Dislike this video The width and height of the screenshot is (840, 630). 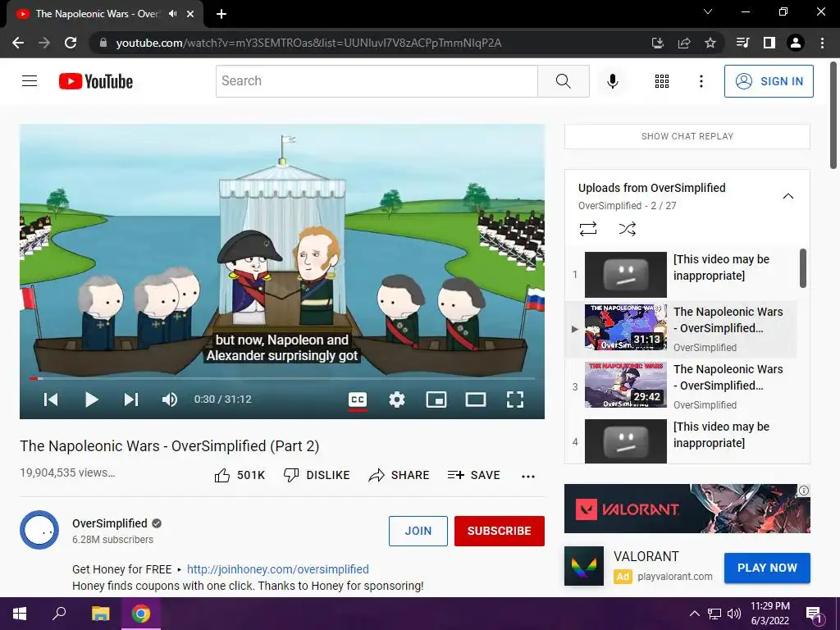pyautogui.click(x=317, y=475)
